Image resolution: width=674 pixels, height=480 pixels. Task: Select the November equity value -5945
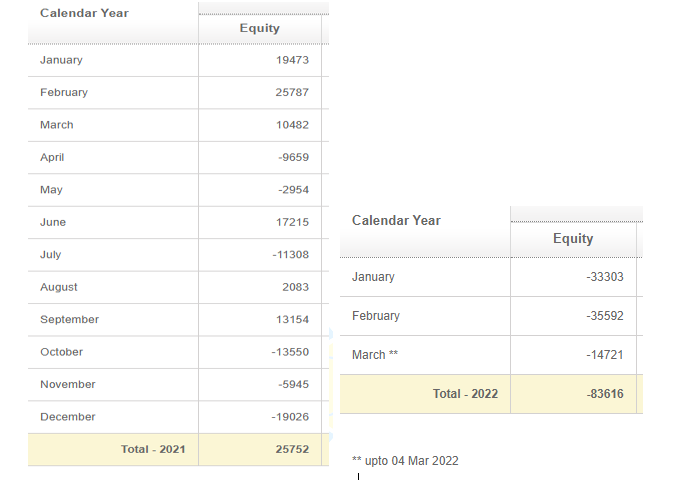pyautogui.click(x=294, y=385)
